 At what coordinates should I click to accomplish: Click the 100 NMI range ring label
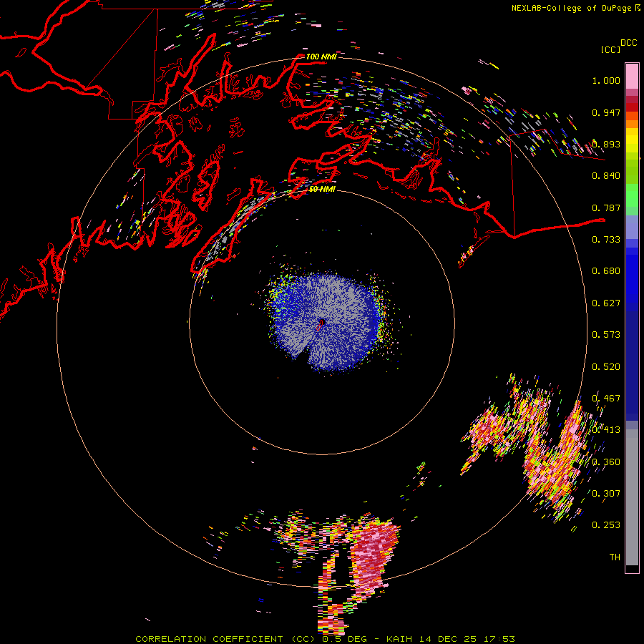point(321,57)
